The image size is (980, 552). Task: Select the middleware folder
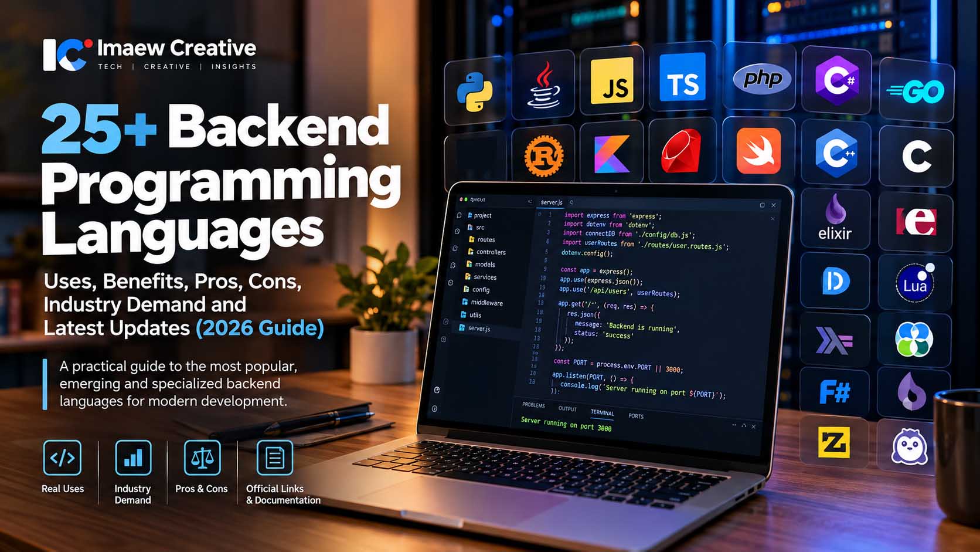pos(482,303)
